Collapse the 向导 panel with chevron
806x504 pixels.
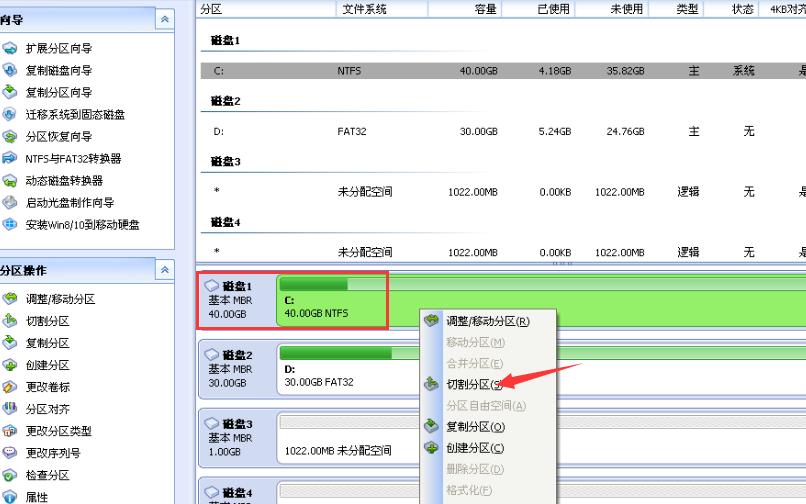click(x=164, y=20)
